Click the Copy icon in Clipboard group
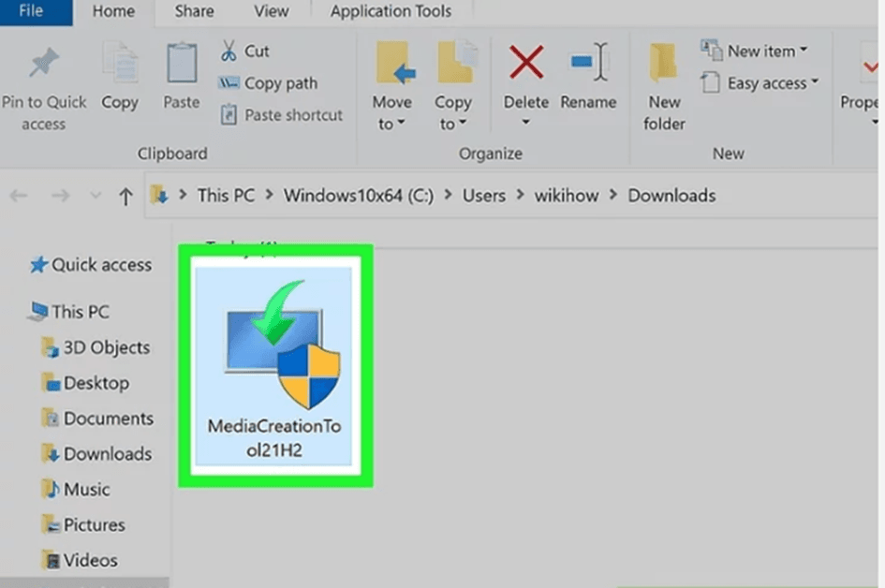 click(x=119, y=64)
